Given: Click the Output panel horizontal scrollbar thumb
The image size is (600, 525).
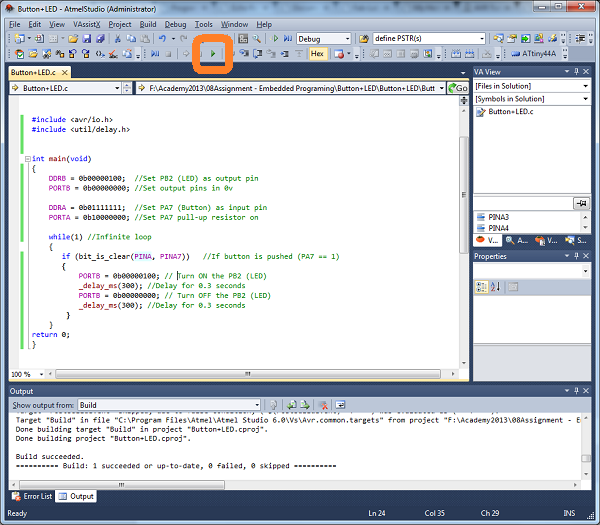Looking at the screenshot, I should point(122,485).
